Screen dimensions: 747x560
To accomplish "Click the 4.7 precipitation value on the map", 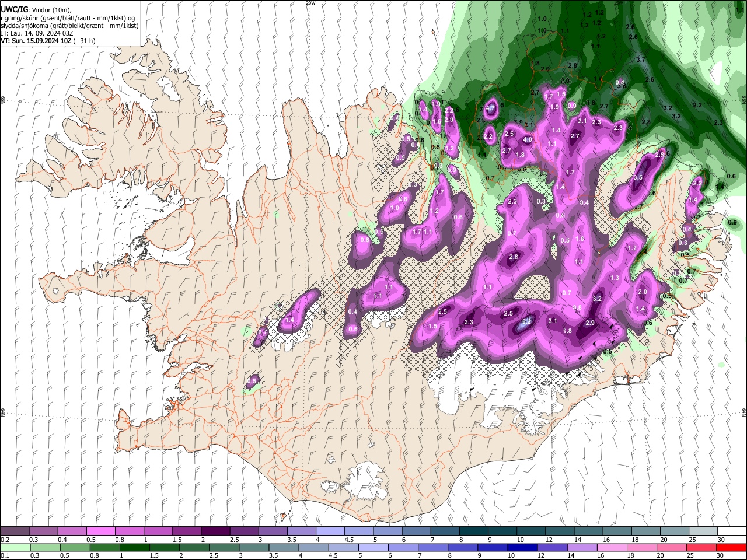I will [491, 107].
